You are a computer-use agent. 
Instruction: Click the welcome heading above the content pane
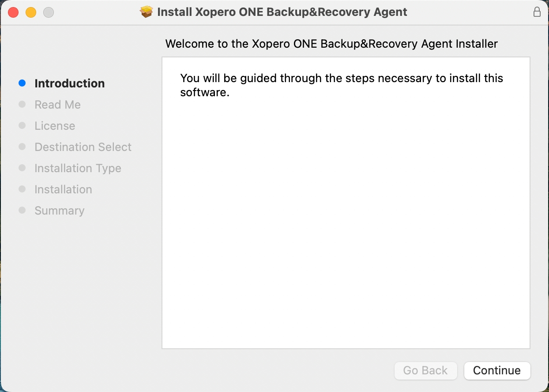pyautogui.click(x=331, y=44)
